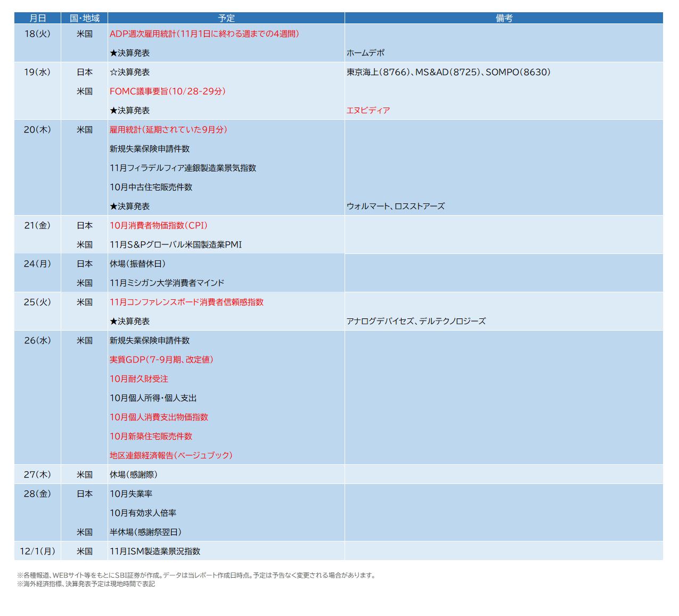Click the 10月有効求人倍率 entry
This screenshot has width=679, height=616.
(143, 513)
